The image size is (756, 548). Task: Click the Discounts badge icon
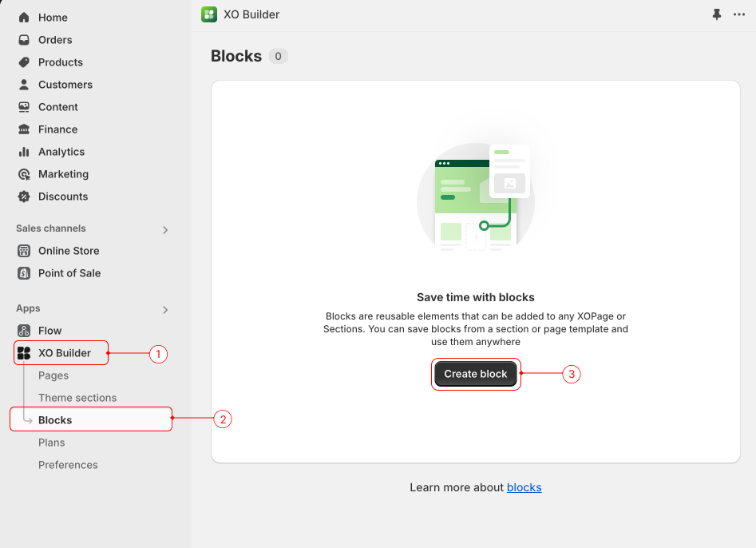coord(24,197)
